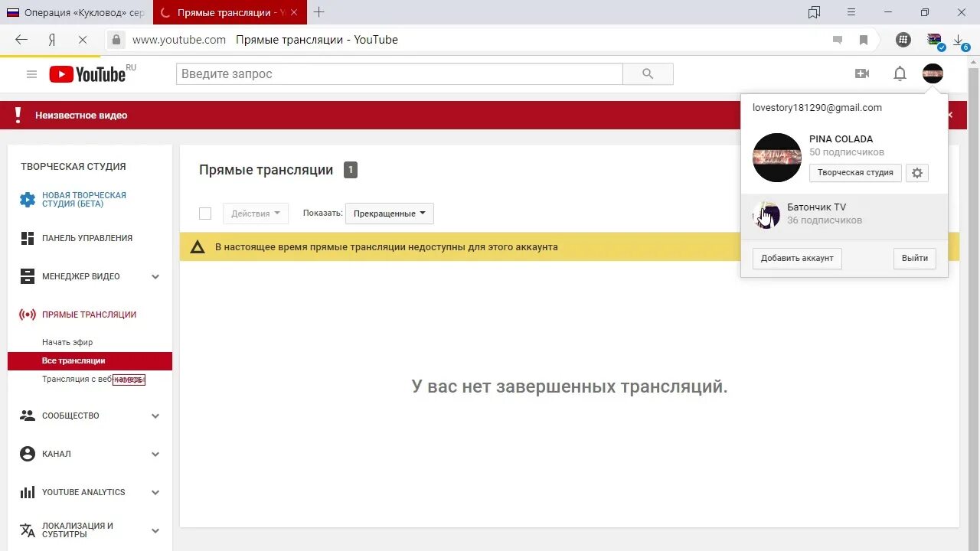Click the browser back arrow

pyautogui.click(x=21, y=40)
